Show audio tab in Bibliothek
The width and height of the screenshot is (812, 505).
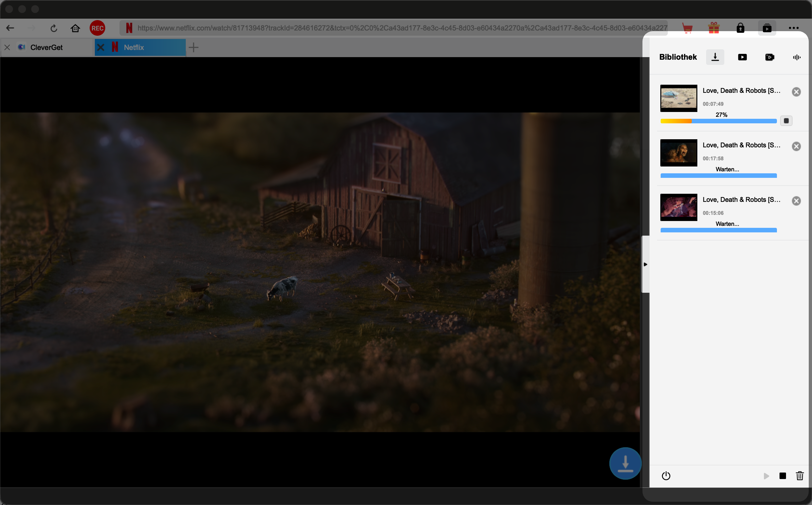(x=797, y=57)
